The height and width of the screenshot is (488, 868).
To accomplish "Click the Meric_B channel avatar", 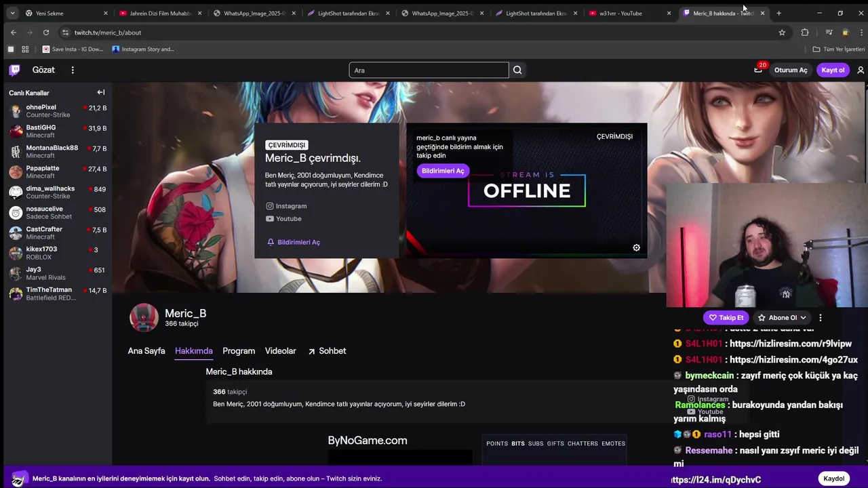I will pos(144,318).
